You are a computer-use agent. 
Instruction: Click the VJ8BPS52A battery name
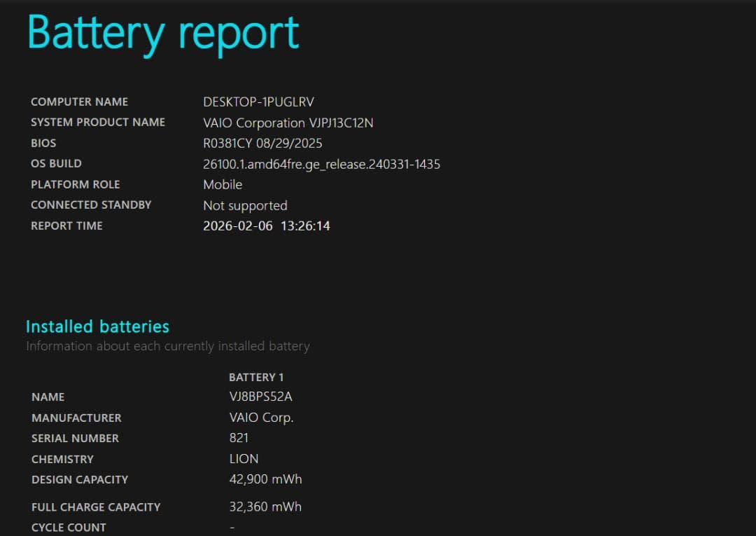tap(262, 397)
